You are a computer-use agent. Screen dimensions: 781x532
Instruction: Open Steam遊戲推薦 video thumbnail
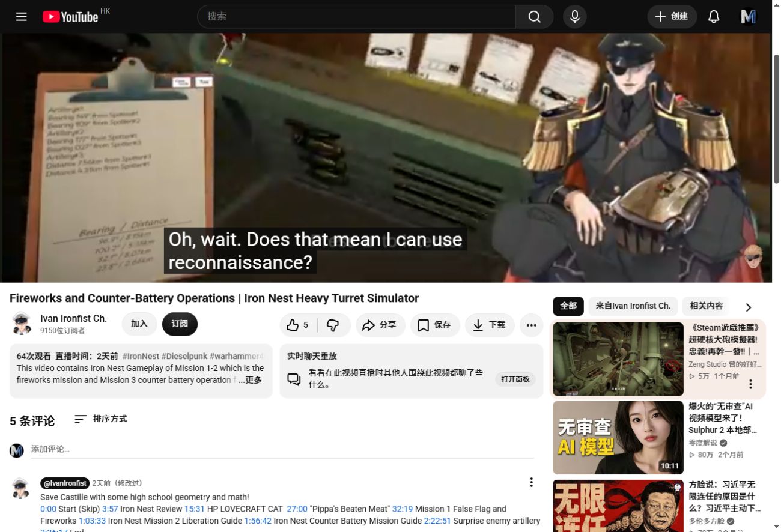[x=618, y=359]
